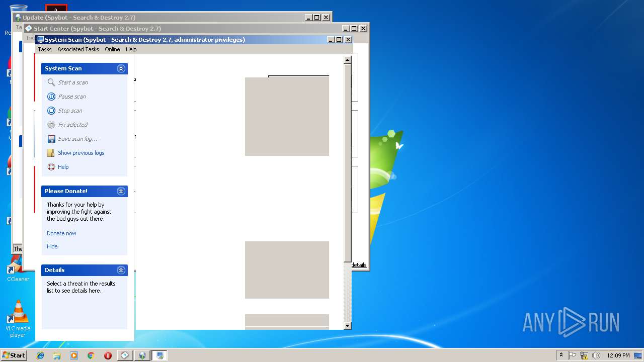Click the Start button
This screenshot has width=644, height=362.
(14, 355)
